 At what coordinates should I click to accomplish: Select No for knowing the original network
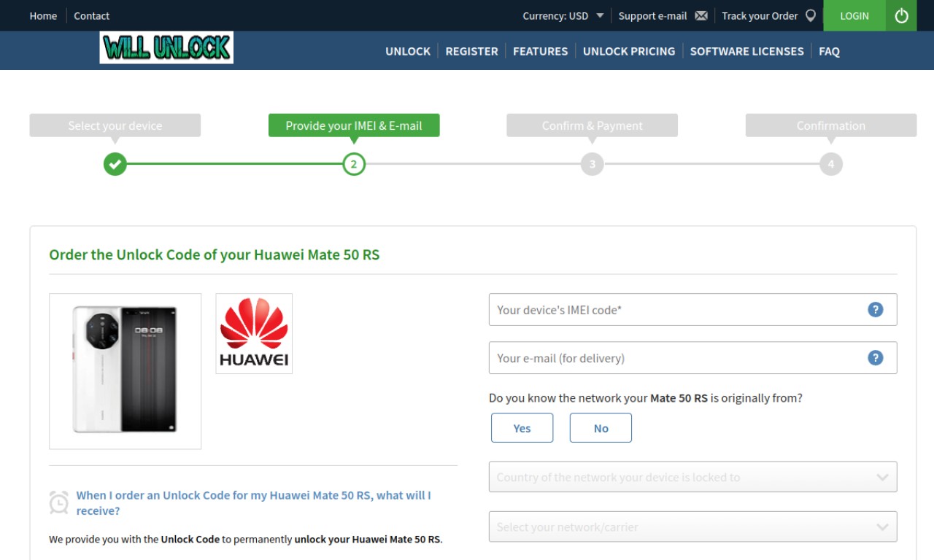(x=601, y=428)
